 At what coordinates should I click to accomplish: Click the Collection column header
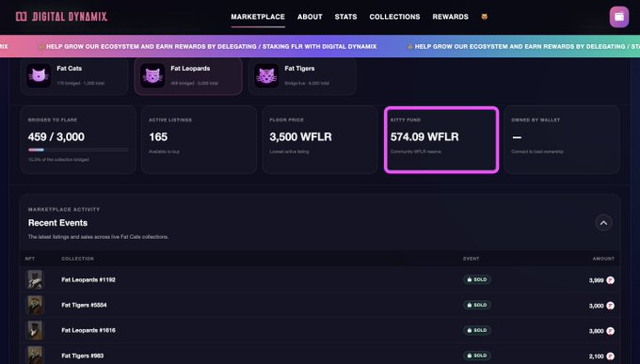click(77, 259)
